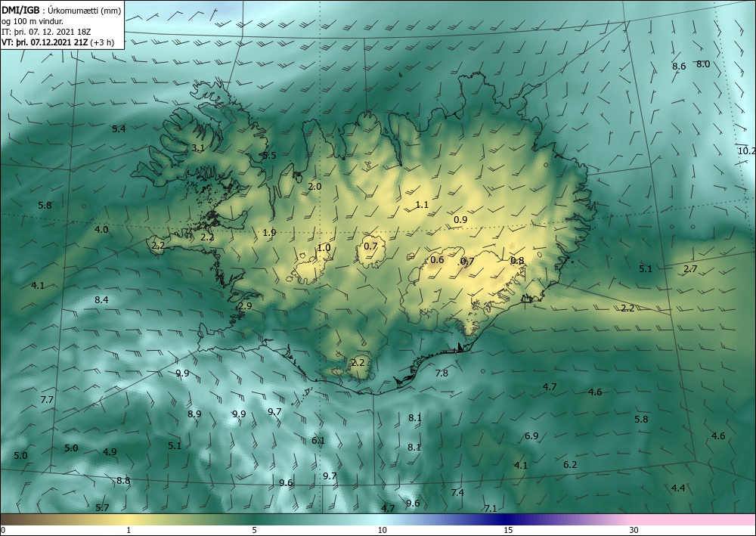Pick the 2.0 value in northwest Iceland

click(x=314, y=187)
